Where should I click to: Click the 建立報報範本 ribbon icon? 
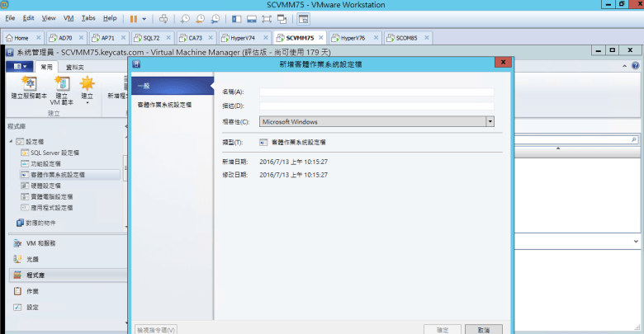[x=30, y=87]
